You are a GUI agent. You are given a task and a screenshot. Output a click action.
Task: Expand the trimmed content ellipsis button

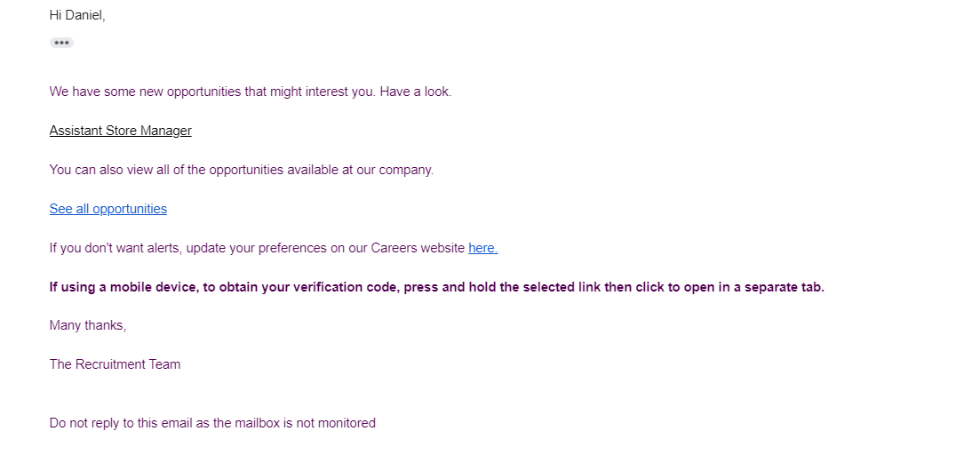61,43
